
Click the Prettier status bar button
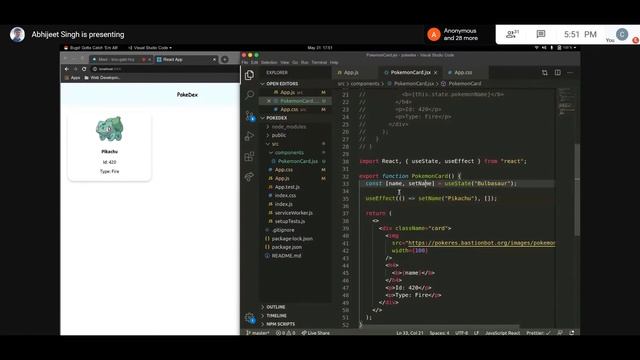pos(538,333)
